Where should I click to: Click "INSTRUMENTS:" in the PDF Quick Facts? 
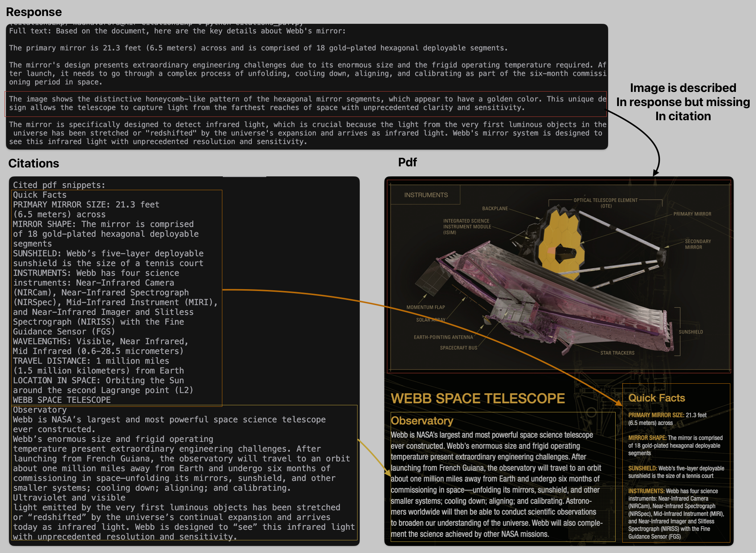tap(647, 491)
